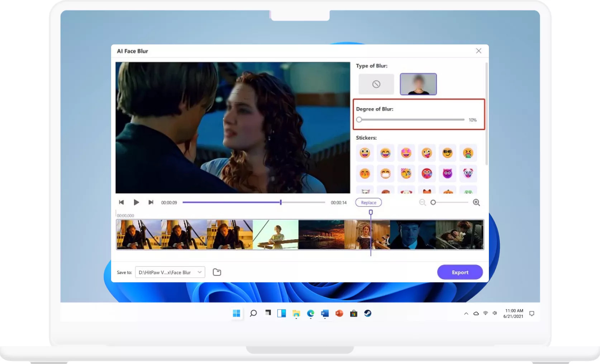Click the zoom-in magnifier icon
This screenshot has height=364, width=600.
(477, 202)
